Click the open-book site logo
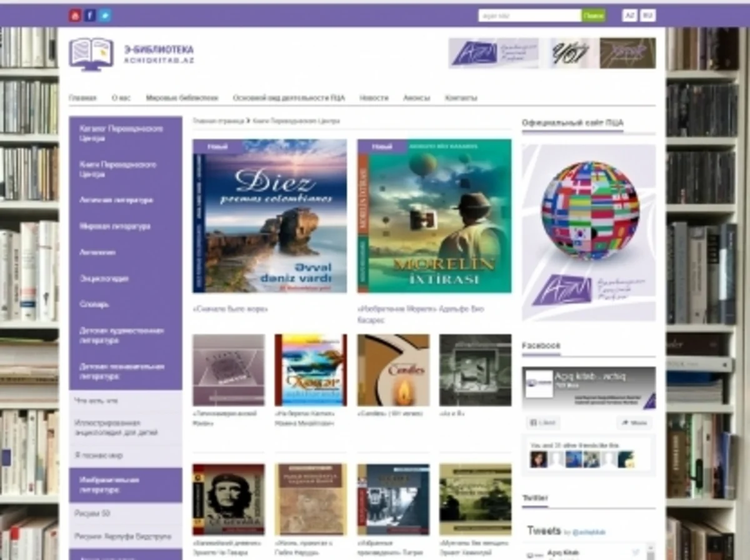The height and width of the screenshot is (560, 750). point(91,54)
